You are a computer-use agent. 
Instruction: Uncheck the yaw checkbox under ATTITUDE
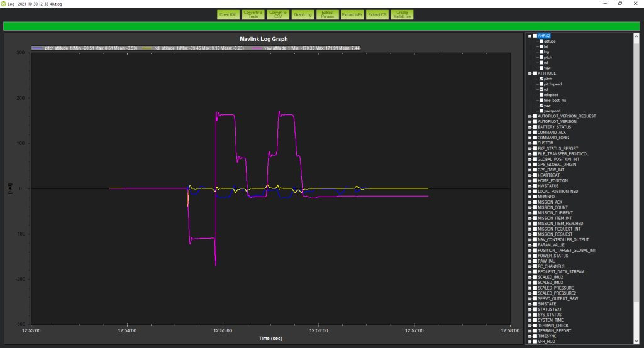[541, 106]
